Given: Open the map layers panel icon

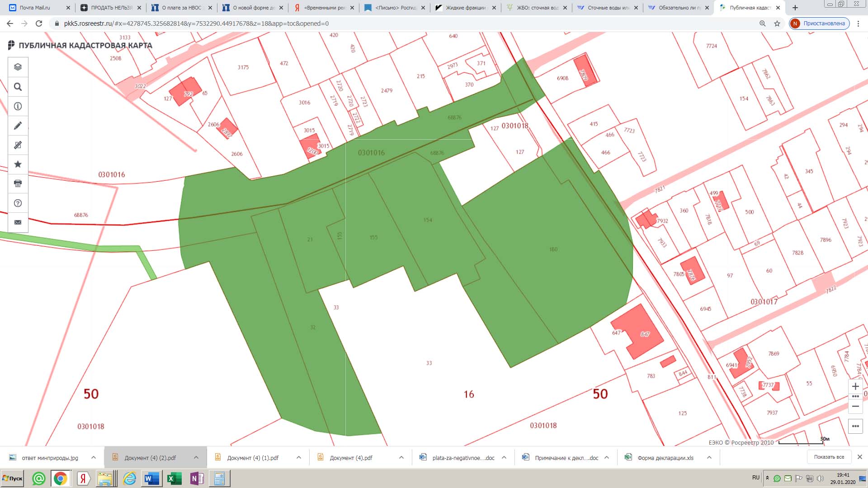Looking at the screenshot, I should click(18, 67).
